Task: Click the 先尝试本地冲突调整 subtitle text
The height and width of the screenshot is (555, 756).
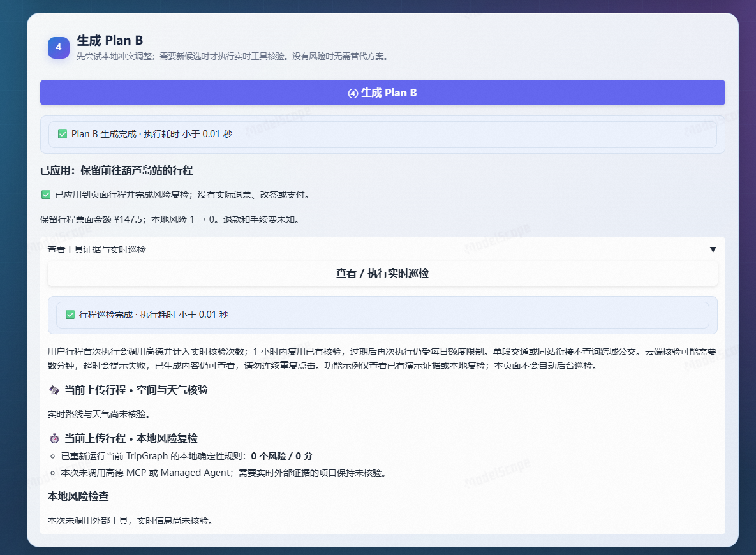Action: 233,56
